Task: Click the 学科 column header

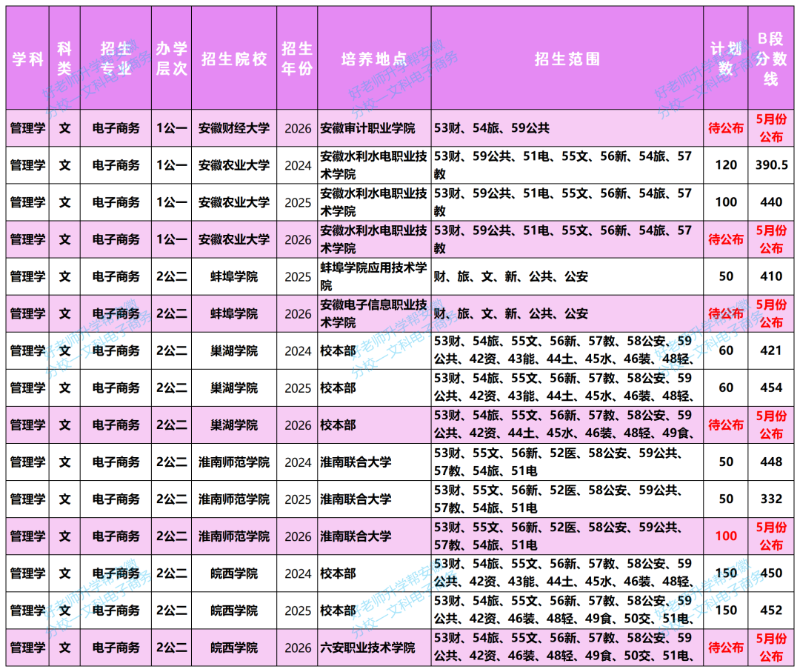Action: 27,59
